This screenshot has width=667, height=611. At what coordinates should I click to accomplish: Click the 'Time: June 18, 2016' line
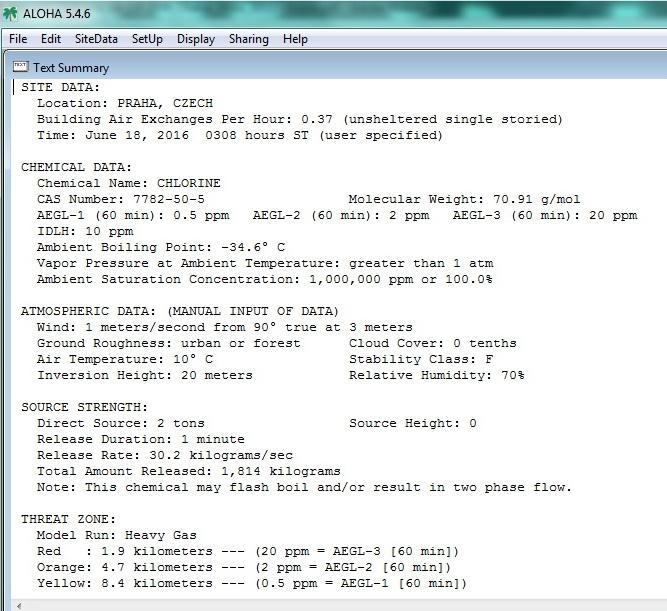pyautogui.click(x=239, y=135)
